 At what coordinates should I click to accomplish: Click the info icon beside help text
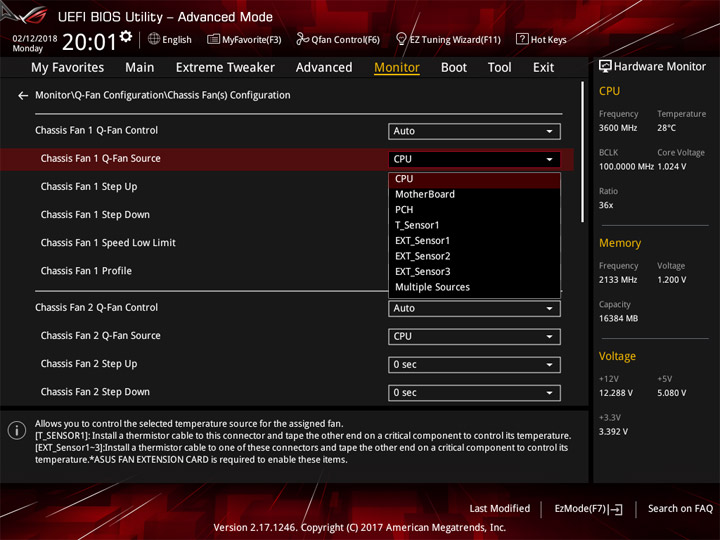pos(17,430)
